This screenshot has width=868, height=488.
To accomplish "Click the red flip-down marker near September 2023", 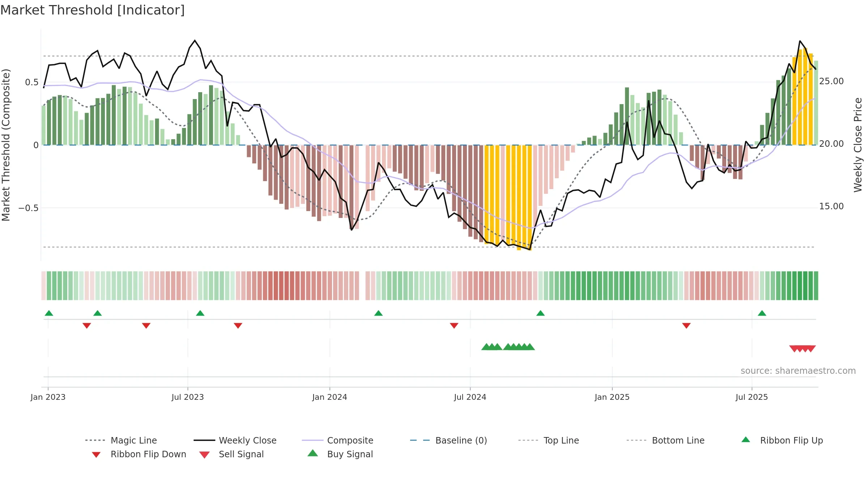I will tap(238, 326).
